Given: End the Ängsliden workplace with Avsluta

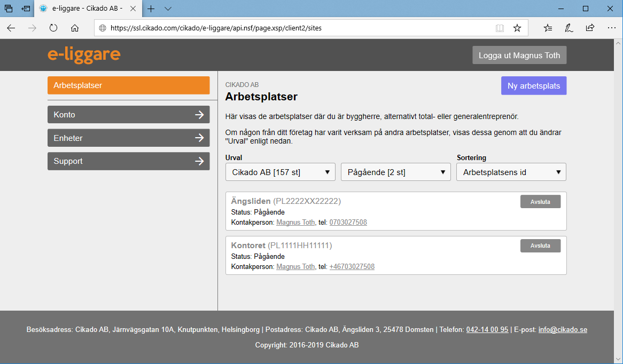Looking at the screenshot, I should 540,202.
